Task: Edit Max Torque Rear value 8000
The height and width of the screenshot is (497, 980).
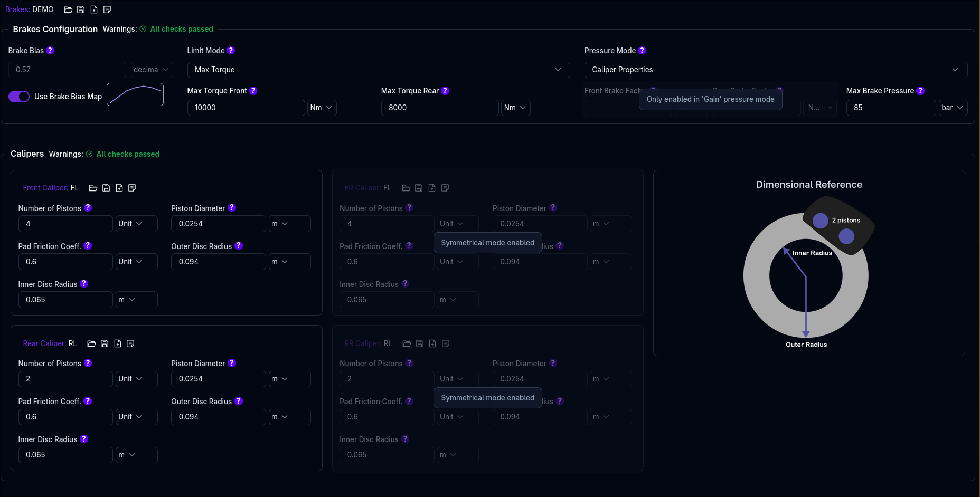Action: point(440,108)
